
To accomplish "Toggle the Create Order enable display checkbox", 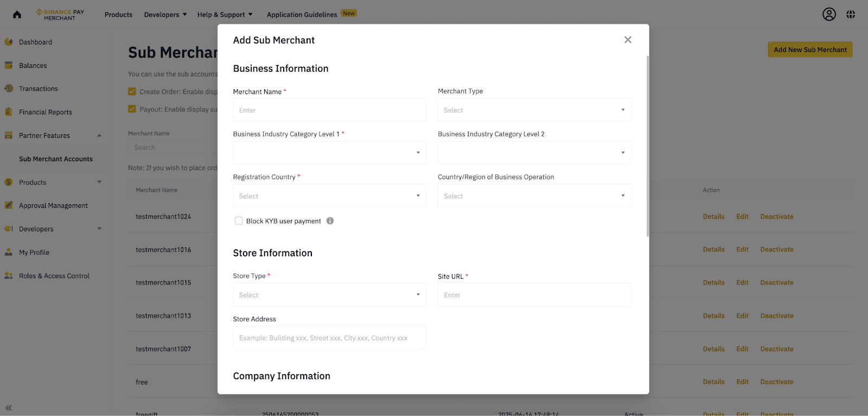I will pyautogui.click(x=132, y=92).
